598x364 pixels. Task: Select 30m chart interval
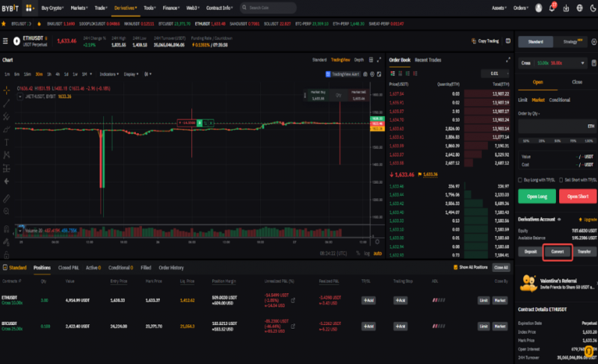pyautogui.click(x=39, y=74)
